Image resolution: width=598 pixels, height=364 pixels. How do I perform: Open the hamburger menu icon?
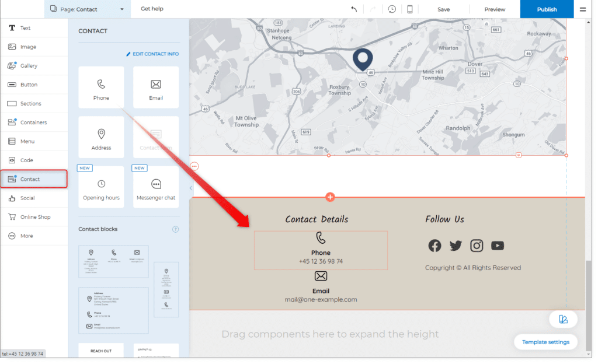click(x=583, y=9)
